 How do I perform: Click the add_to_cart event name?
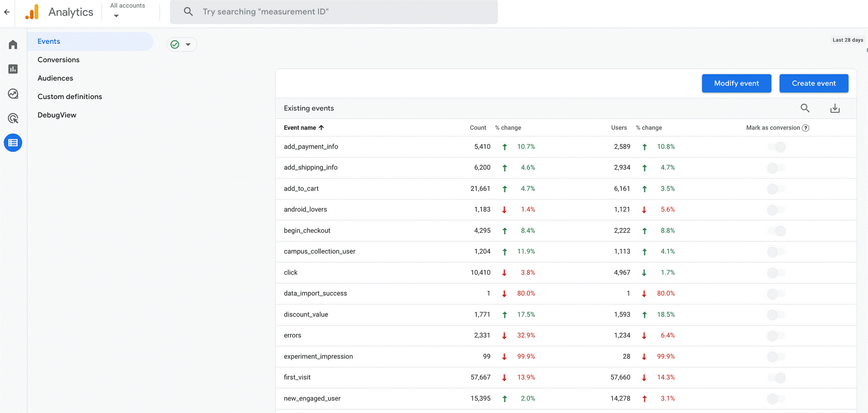[301, 188]
